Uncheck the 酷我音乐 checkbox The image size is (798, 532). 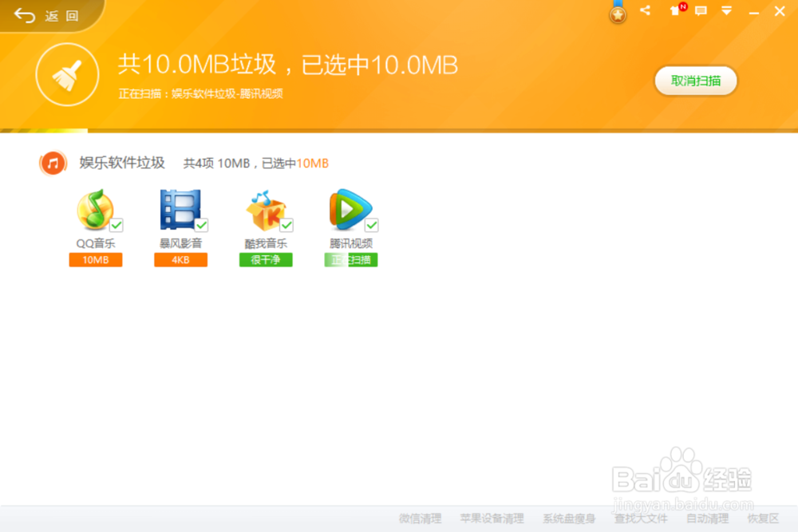pyautogui.click(x=286, y=225)
